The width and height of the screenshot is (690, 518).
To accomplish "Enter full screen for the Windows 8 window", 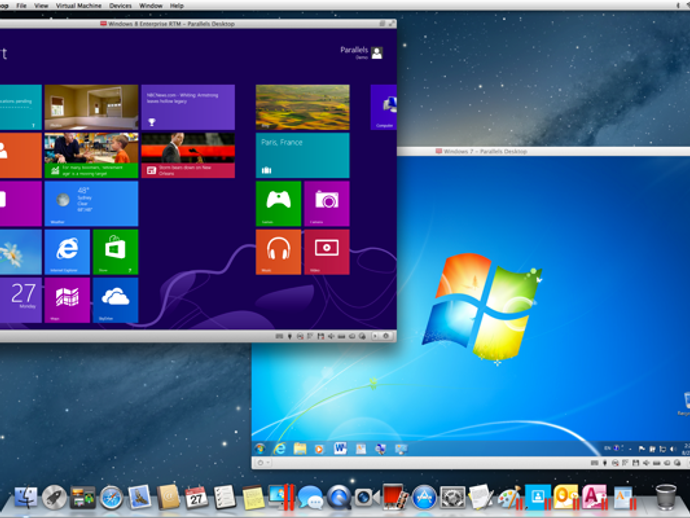I will pyautogui.click(x=391, y=23).
